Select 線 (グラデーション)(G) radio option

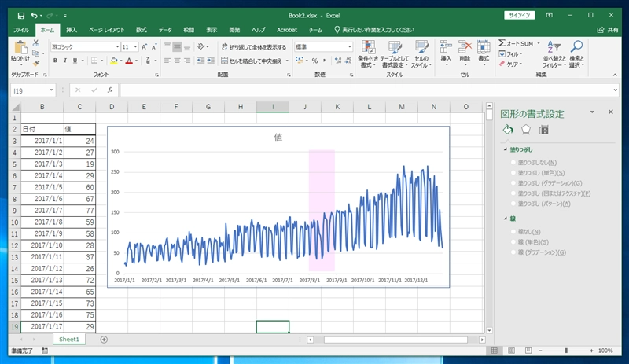click(x=513, y=252)
